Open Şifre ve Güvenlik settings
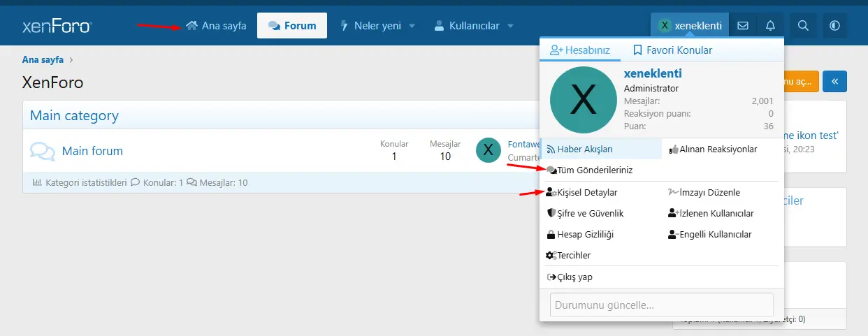 590,213
